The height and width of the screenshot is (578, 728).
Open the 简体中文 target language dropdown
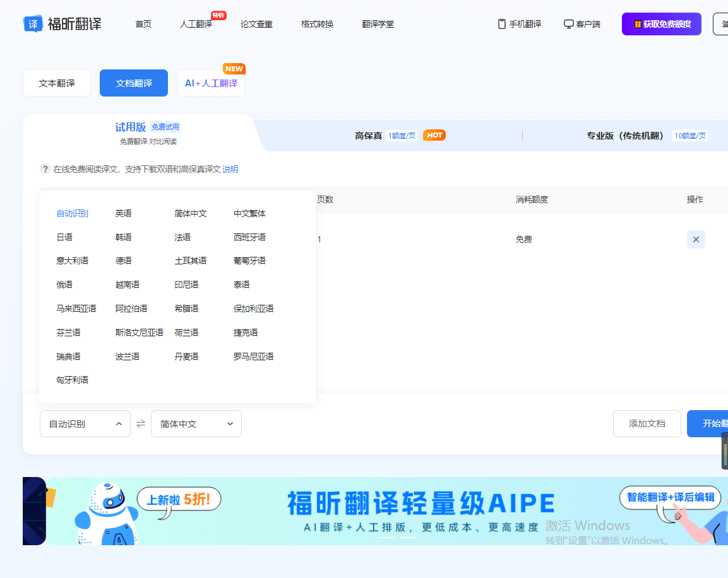(x=196, y=423)
